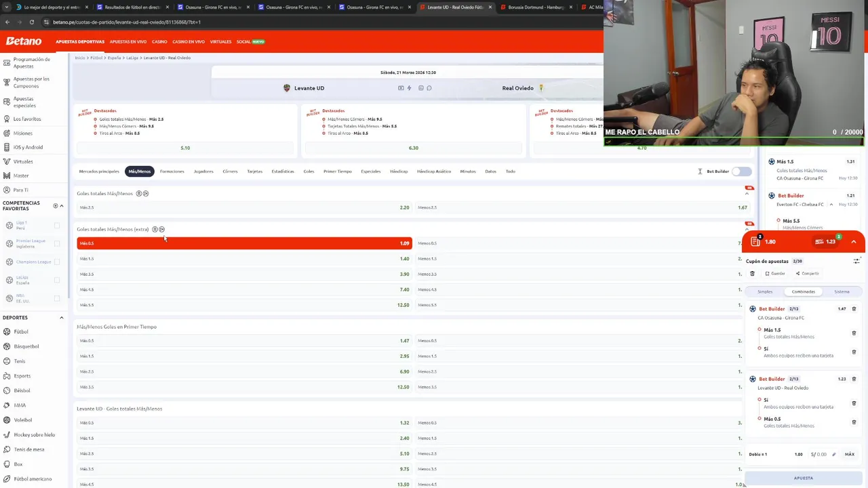
Task: Open iOS y Android phone icon
Action: (6, 147)
